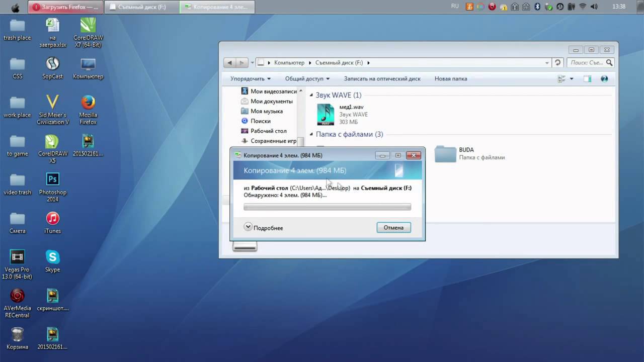Switch to 'Копирование 4 элем.' taskbar tab
Screen dimensions: 644x362
217,7
